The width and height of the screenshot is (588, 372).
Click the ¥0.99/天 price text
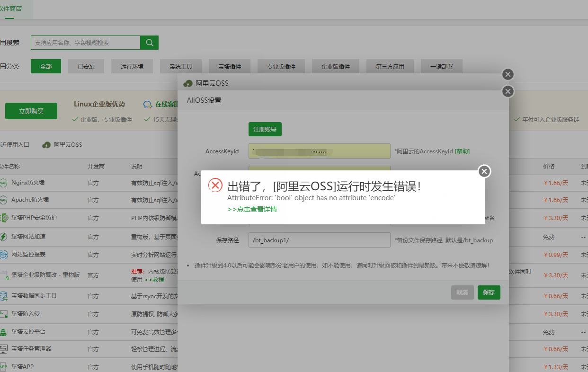click(555, 255)
